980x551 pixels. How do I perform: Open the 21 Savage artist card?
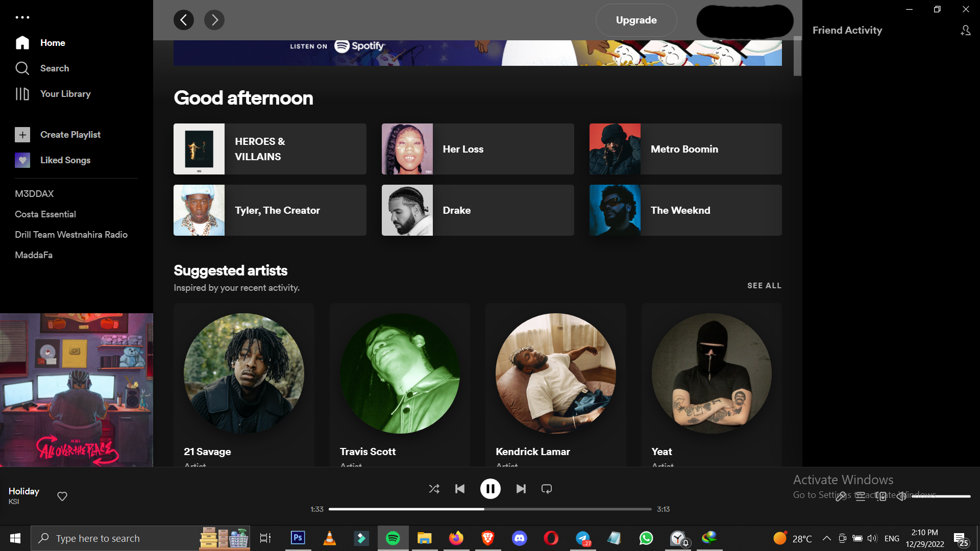(244, 385)
